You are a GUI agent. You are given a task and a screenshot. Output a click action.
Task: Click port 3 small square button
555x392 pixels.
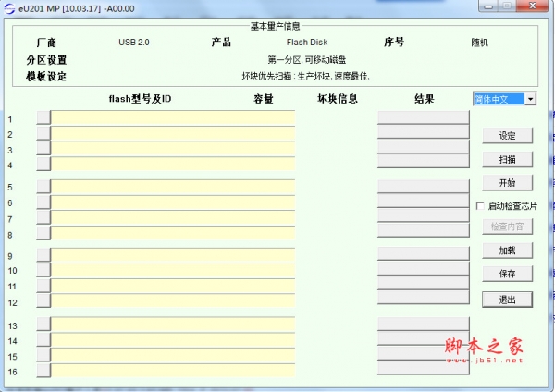pos(43,148)
